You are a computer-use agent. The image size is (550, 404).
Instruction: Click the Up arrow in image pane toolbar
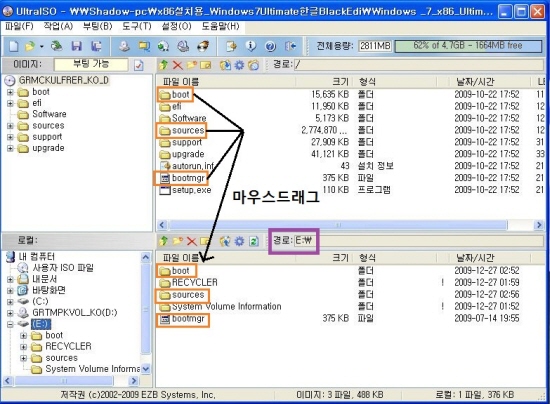163,65
